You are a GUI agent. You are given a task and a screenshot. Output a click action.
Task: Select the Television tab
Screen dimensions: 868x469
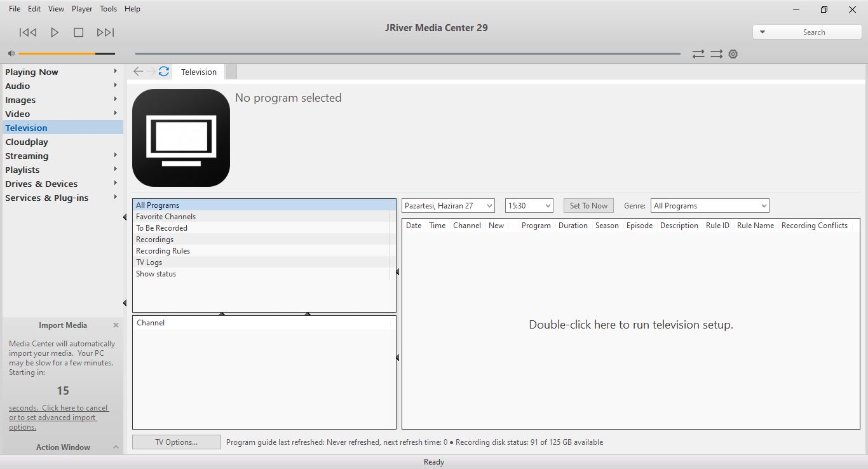tap(199, 72)
